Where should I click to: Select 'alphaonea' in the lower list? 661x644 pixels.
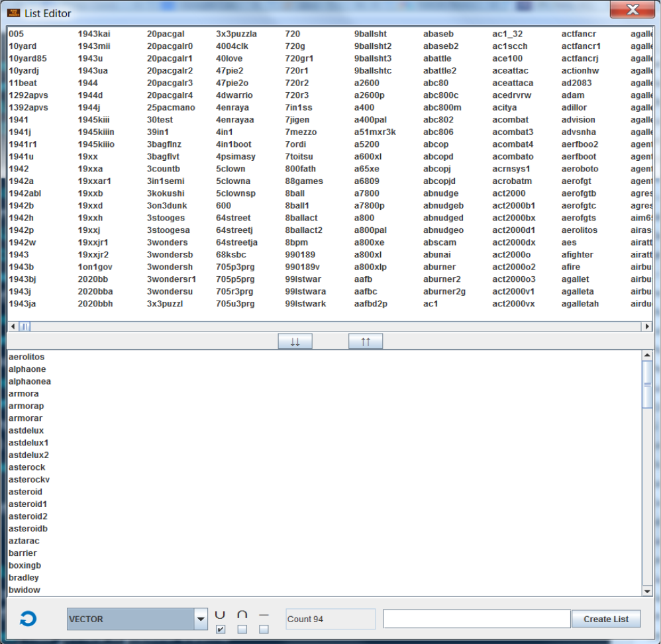[30, 381]
